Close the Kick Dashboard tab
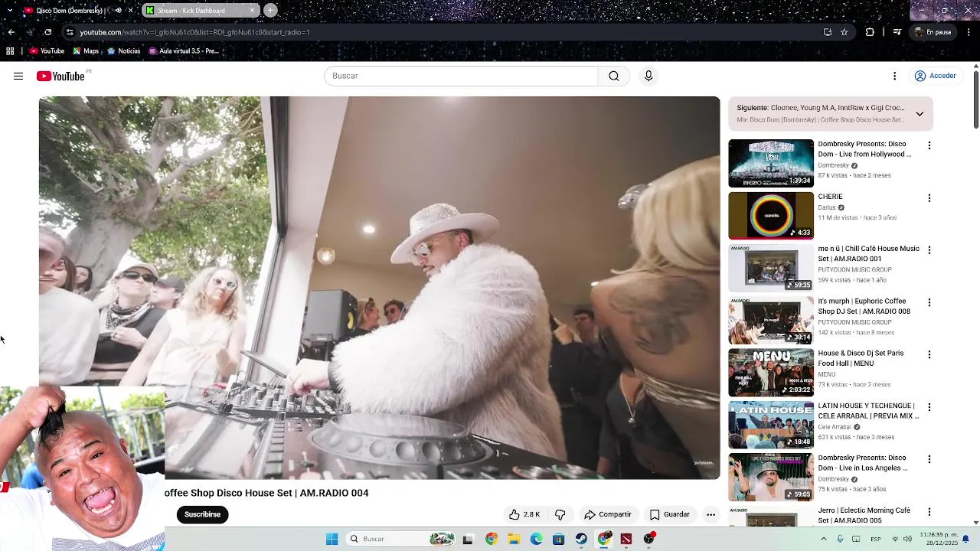This screenshot has height=551, width=980. (252, 11)
